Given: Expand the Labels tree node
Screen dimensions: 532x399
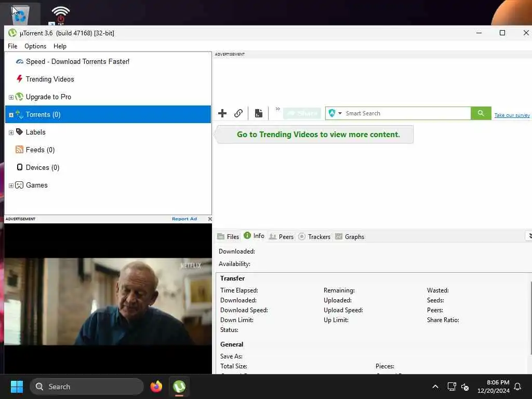Looking at the screenshot, I should pyautogui.click(x=11, y=132).
